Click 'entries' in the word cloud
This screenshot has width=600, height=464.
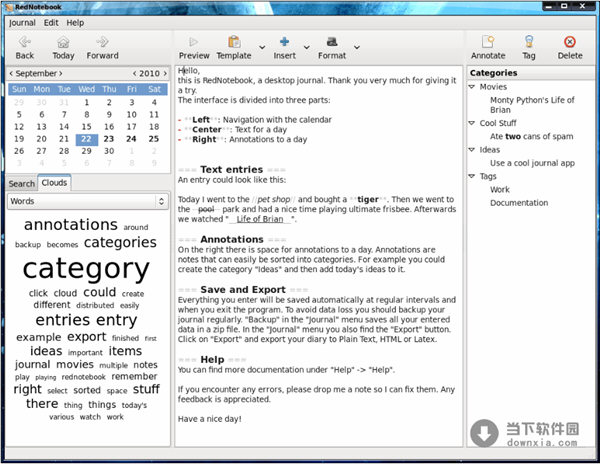click(x=63, y=320)
